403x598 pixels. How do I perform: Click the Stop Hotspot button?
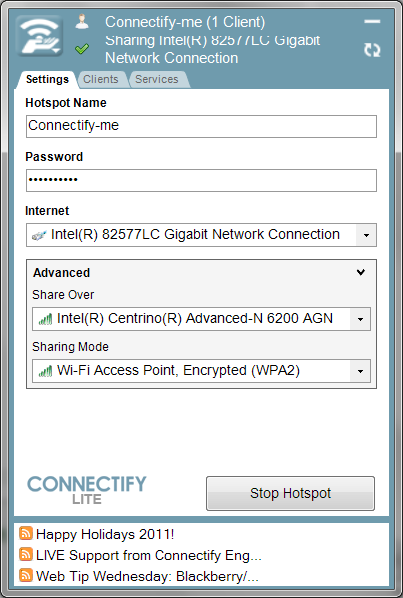[x=291, y=493]
